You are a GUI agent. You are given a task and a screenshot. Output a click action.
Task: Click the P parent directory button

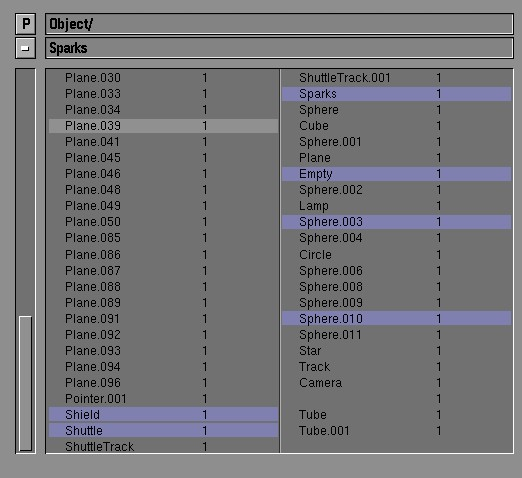pyautogui.click(x=25, y=24)
